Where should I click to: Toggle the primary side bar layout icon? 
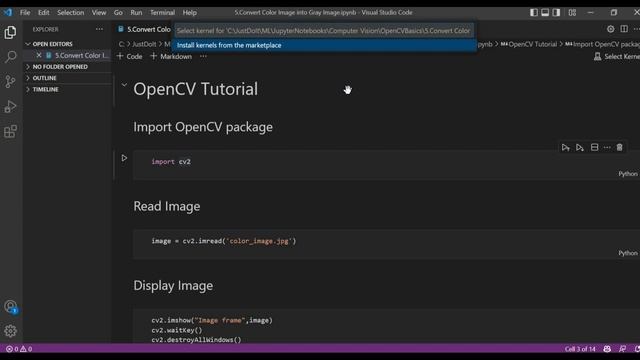tap(534, 13)
